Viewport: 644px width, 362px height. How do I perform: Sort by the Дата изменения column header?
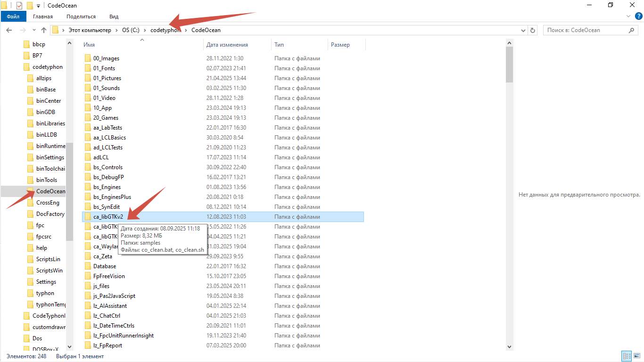click(227, 45)
